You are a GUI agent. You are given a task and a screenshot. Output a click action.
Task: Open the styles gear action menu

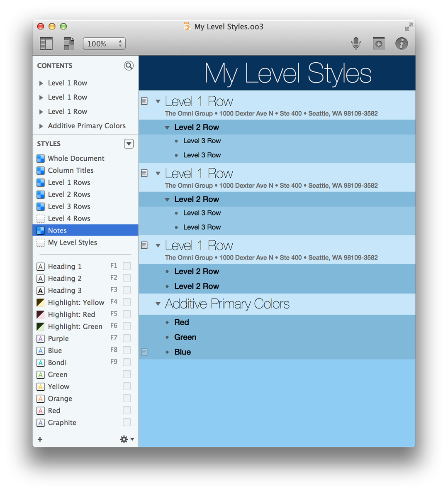pos(127,439)
